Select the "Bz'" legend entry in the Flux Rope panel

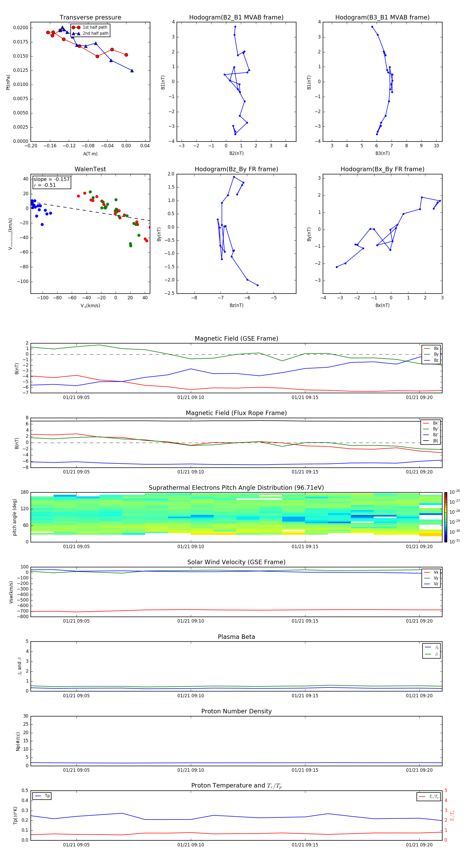point(431,435)
